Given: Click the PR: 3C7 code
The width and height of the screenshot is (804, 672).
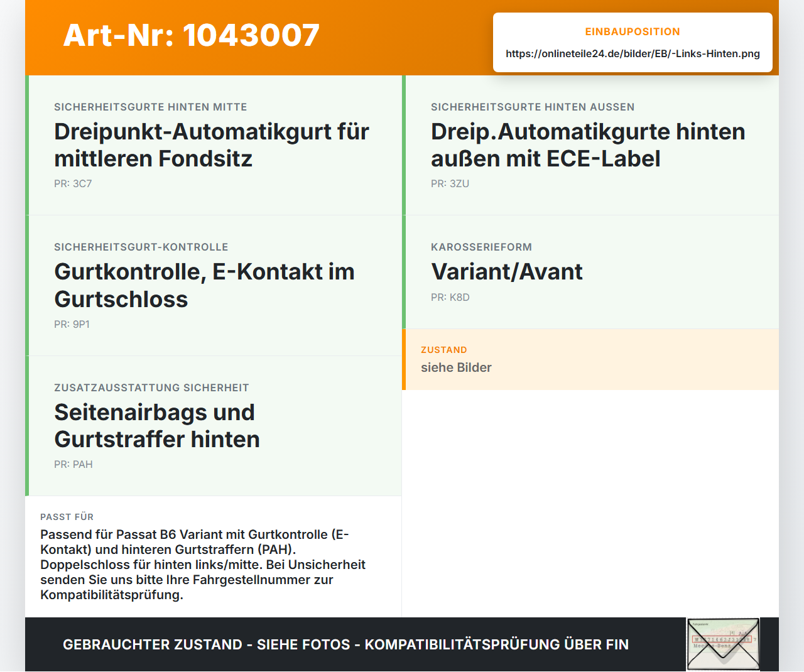Looking at the screenshot, I should pos(73,183).
